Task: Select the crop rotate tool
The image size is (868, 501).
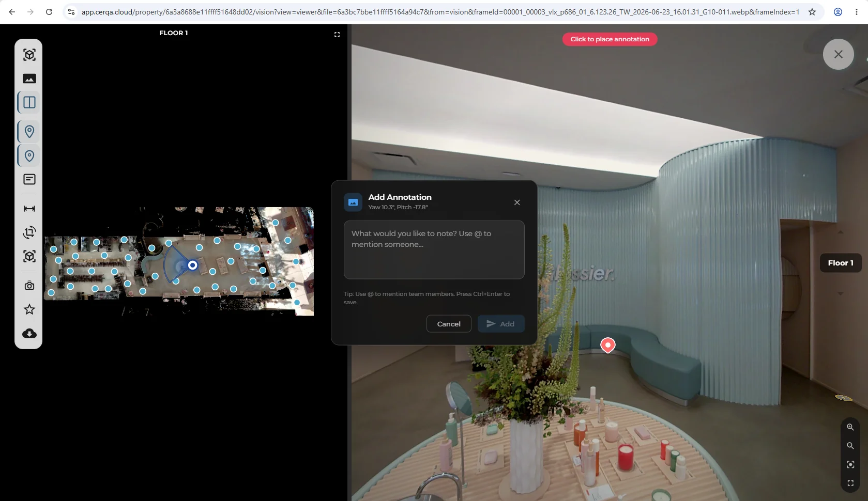Action: click(x=29, y=232)
